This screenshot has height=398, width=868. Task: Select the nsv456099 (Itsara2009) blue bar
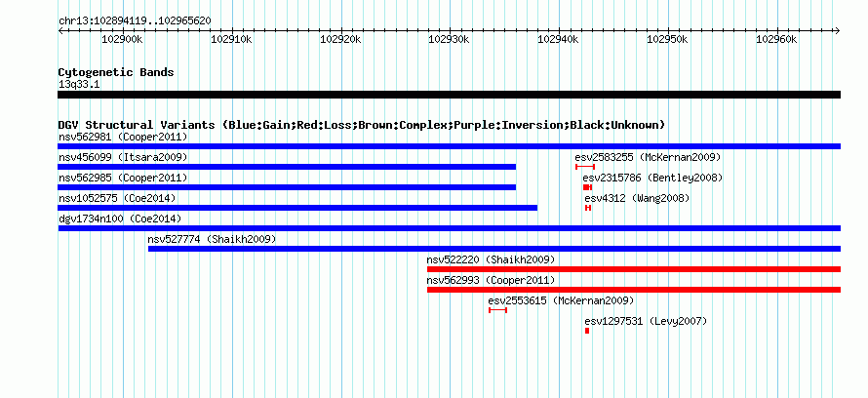(287, 167)
